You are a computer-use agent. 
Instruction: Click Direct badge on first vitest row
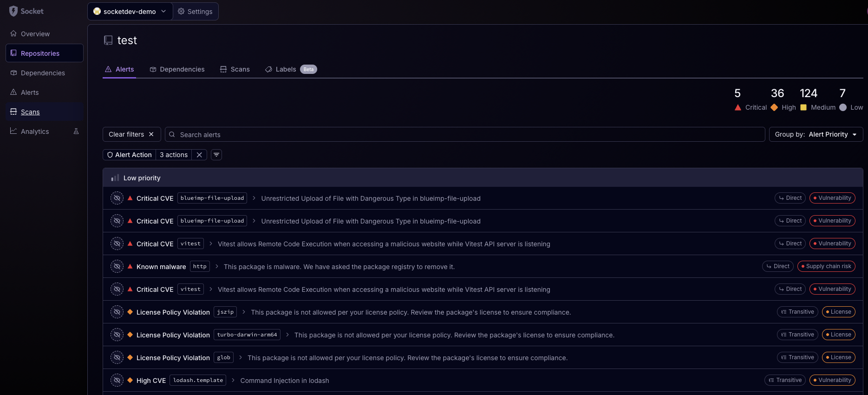point(790,244)
